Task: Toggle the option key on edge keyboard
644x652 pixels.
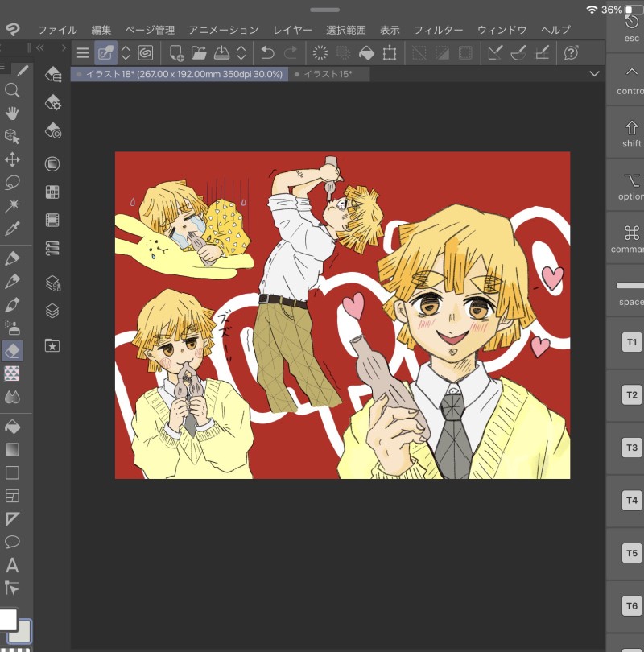Action: coord(631,185)
